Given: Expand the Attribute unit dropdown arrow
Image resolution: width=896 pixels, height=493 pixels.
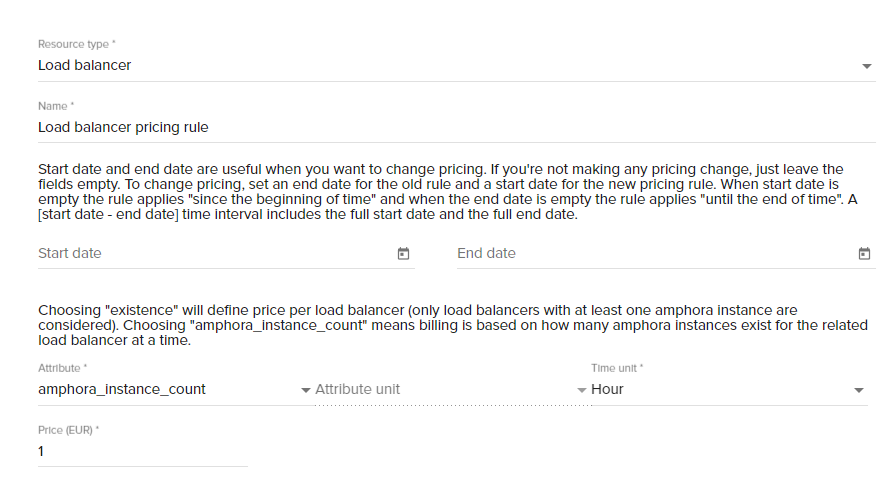Looking at the screenshot, I should coord(582,390).
